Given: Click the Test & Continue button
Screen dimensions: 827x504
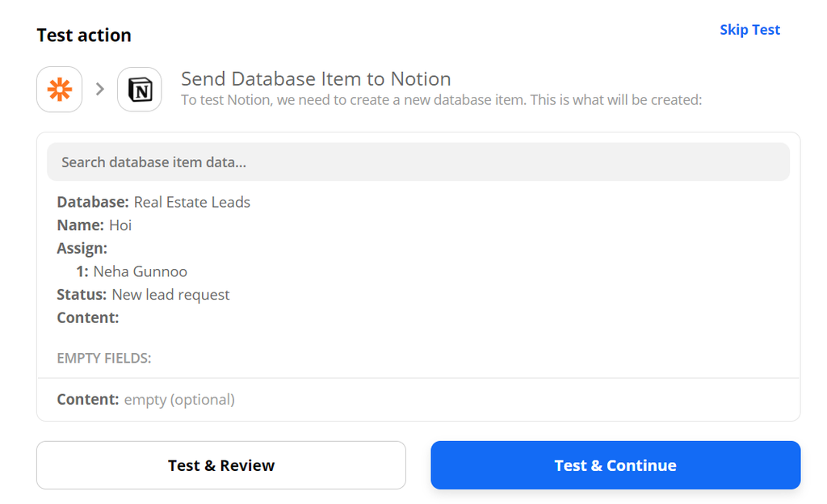Looking at the screenshot, I should pos(615,465).
